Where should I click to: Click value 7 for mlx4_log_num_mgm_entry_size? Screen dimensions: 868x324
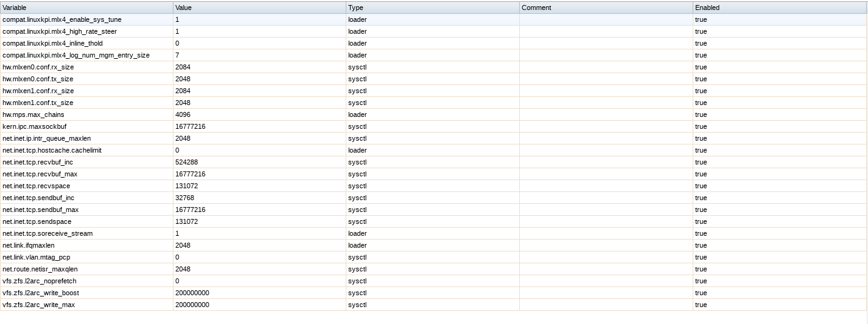click(x=177, y=55)
